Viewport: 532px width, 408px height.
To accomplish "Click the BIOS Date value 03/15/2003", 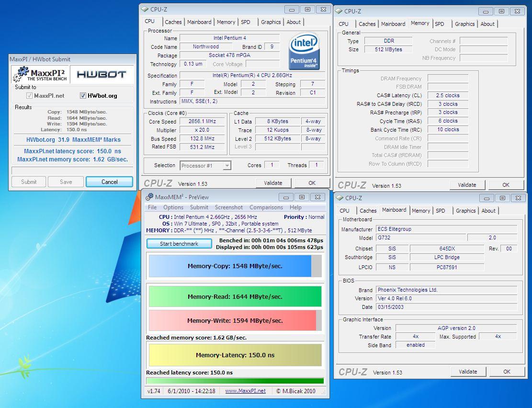I will (446, 307).
